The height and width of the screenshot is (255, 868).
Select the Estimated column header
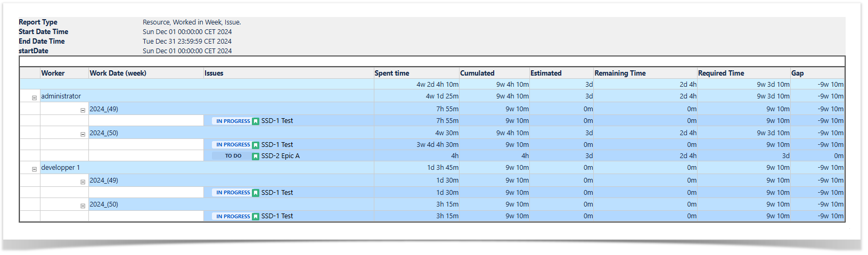(546, 73)
